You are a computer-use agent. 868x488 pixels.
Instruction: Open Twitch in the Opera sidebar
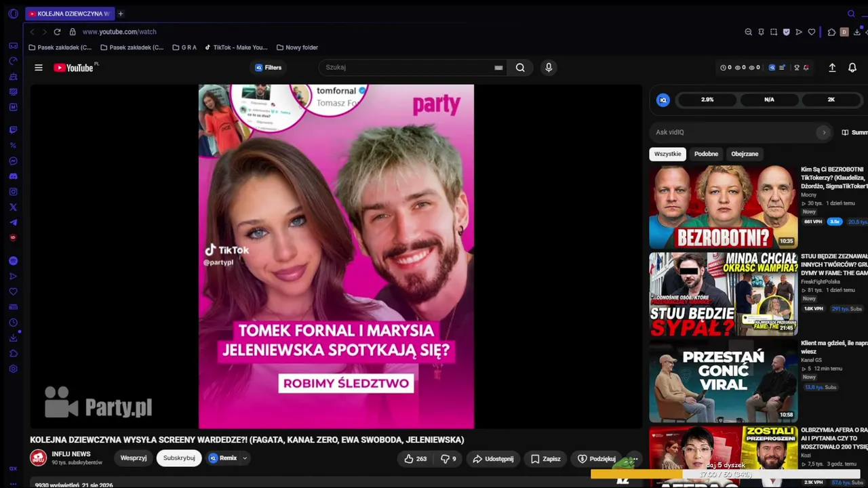click(13, 129)
